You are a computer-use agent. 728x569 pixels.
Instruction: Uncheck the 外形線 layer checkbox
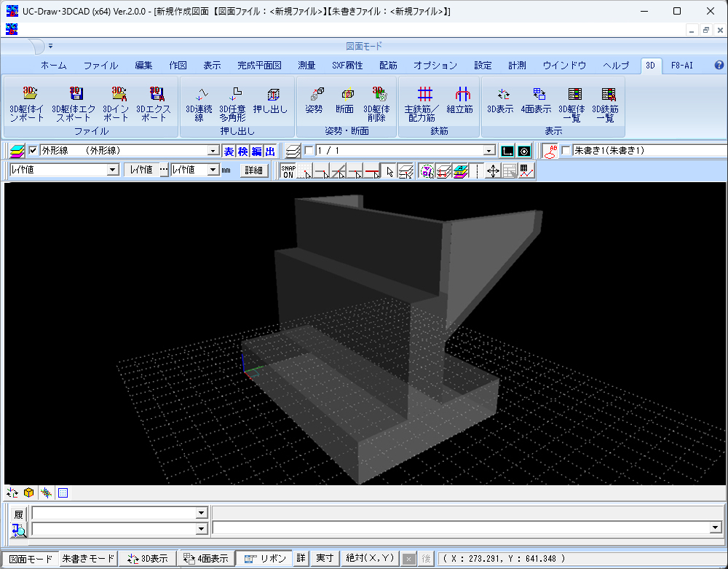pyautogui.click(x=33, y=151)
